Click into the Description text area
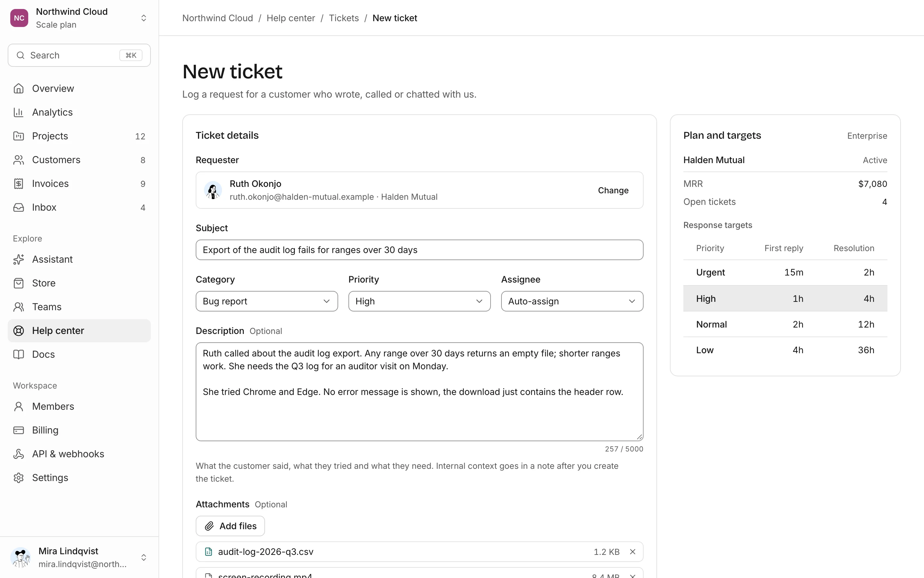The height and width of the screenshot is (578, 924). coord(419,391)
